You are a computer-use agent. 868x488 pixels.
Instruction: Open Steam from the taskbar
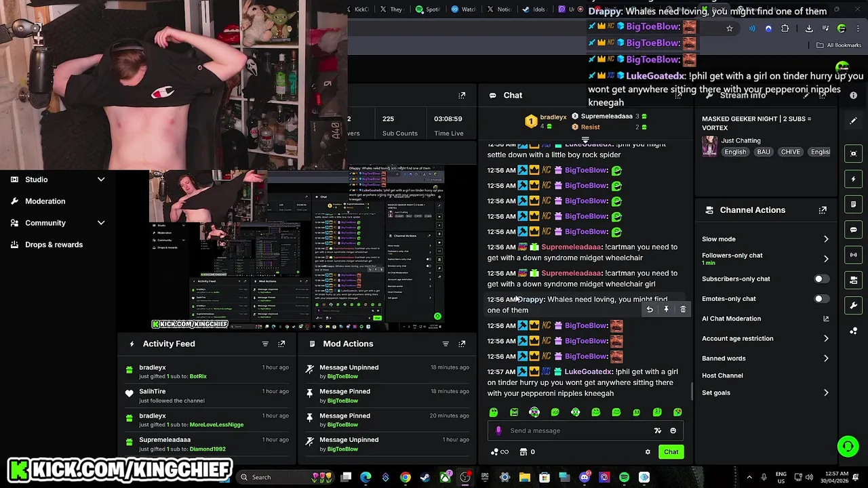pos(425,477)
